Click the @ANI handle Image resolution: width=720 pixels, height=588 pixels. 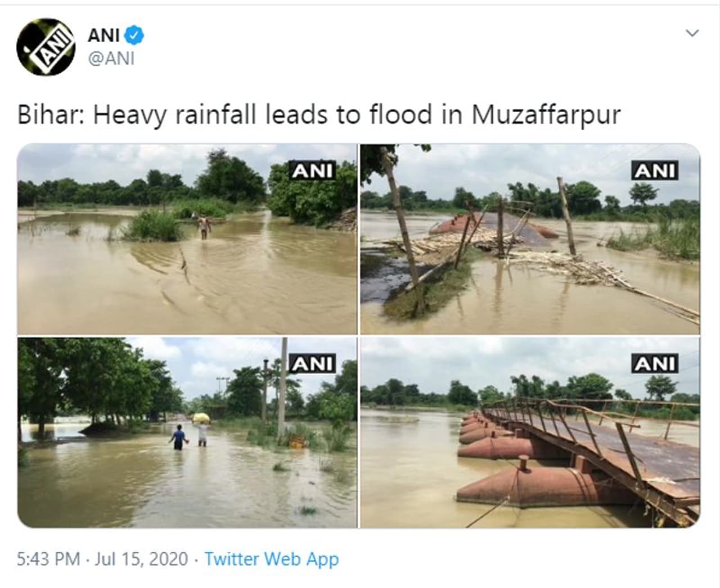click(111, 58)
